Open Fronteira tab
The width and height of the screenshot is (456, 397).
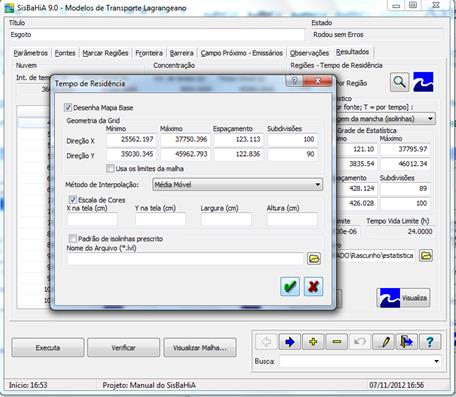[149, 53]
